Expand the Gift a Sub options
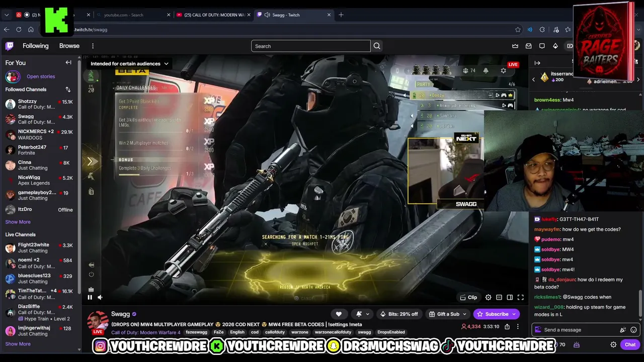Image resolution: width=644 pixels, height=362 pixels. [464, 314]
